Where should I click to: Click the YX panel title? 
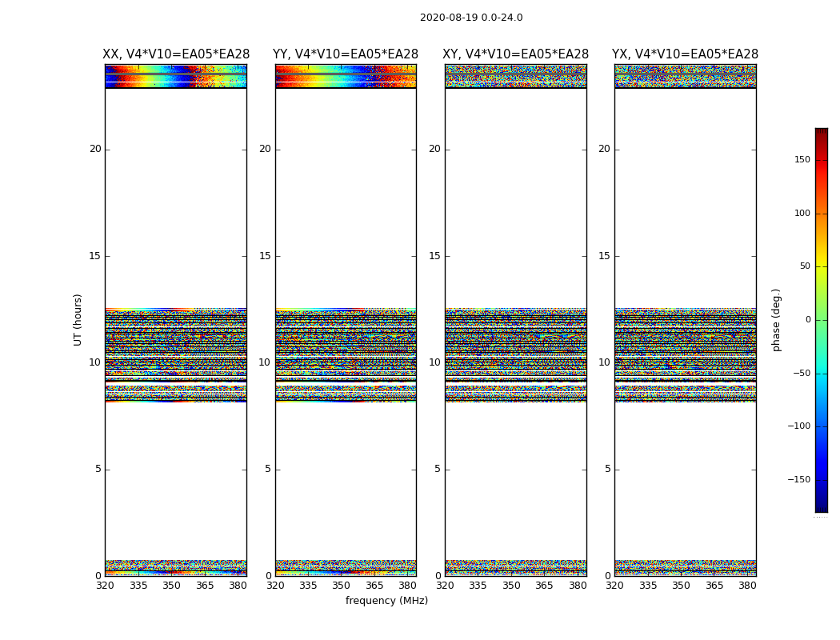point(685,54)
